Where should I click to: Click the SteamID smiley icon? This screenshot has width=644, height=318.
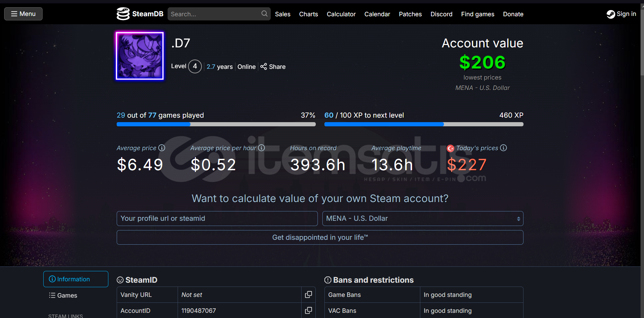click(x=120, y=280)
